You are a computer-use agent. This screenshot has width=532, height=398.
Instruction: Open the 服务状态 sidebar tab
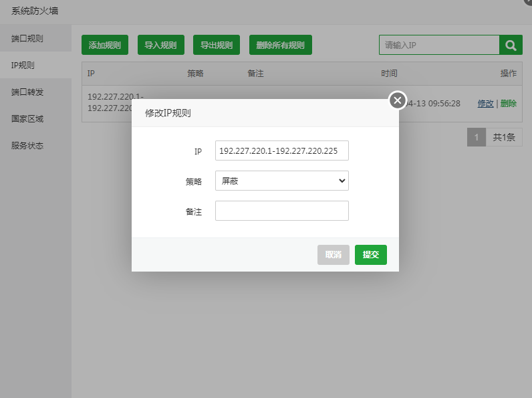pyautogui.click(x=27, y=145)
